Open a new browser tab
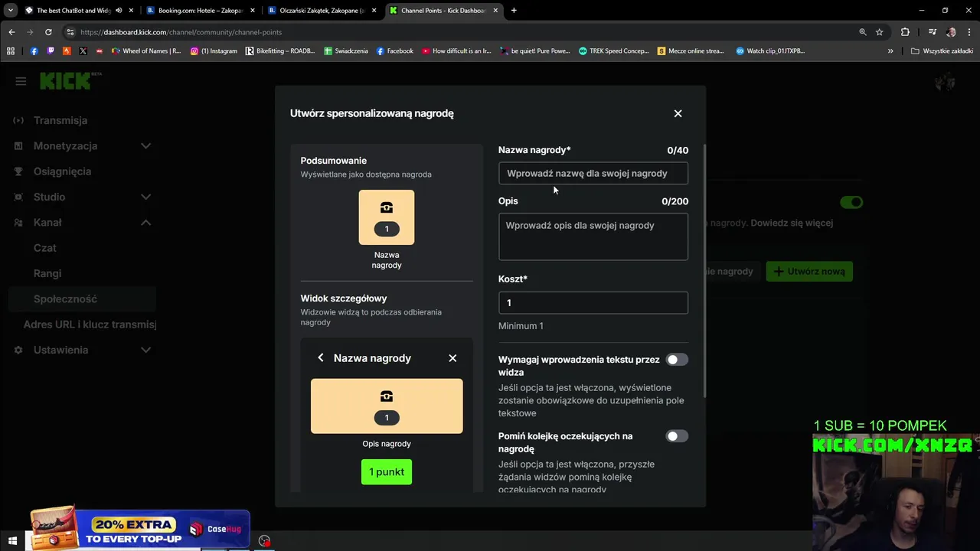This screenshot has height=551, width=980. [x=514, y=10]
